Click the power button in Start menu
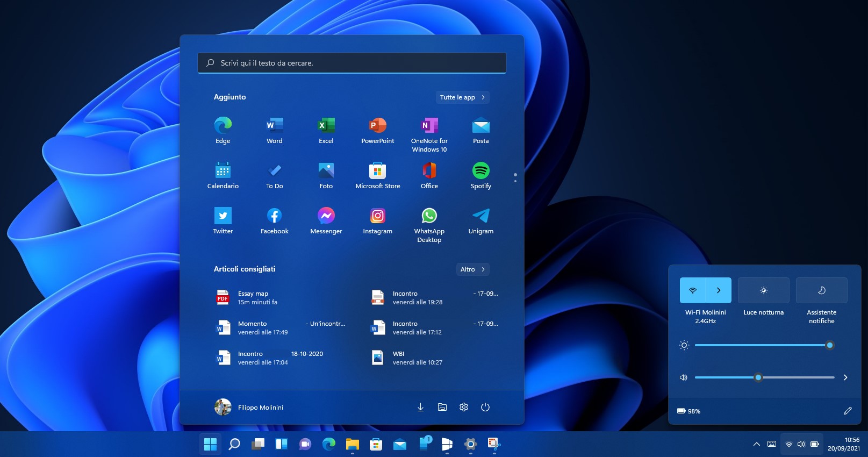The width and height of the screenshot is (868, 457). tap(485, 407)
